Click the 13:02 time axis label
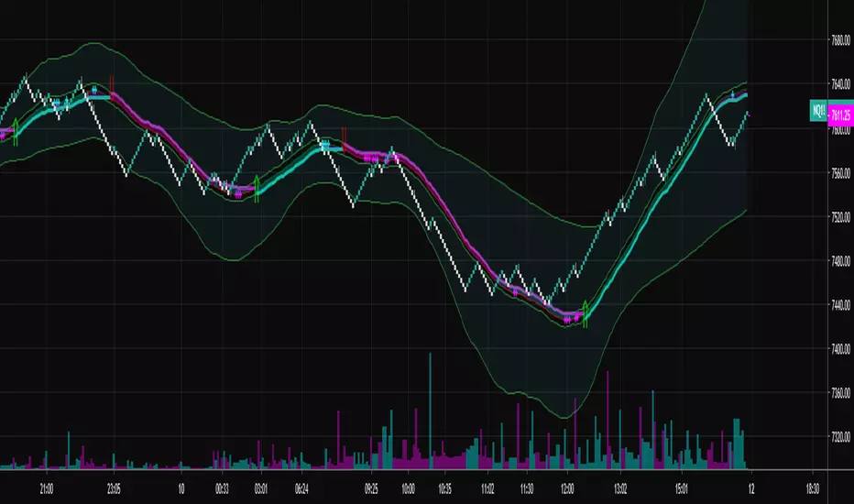 pos(620,488)
